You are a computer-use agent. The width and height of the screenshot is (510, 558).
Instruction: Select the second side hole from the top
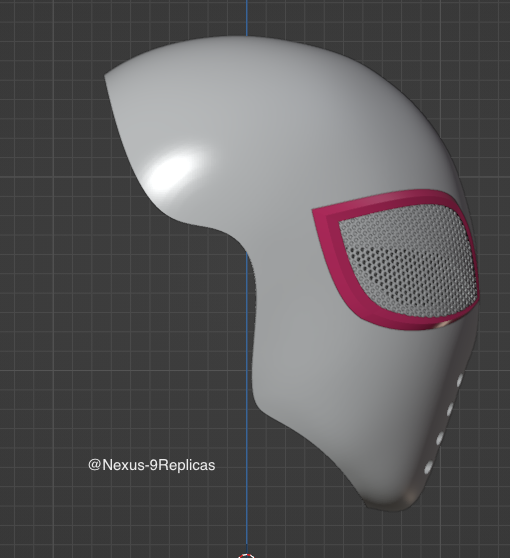(x=449, y=410)
